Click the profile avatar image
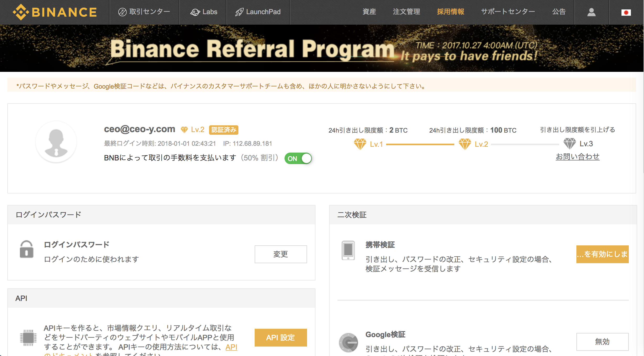This screenshot has width=644, height=356. 56,142
